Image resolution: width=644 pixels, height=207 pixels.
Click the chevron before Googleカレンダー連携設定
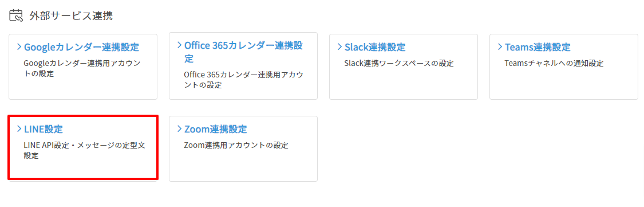(x=19, y=46)
